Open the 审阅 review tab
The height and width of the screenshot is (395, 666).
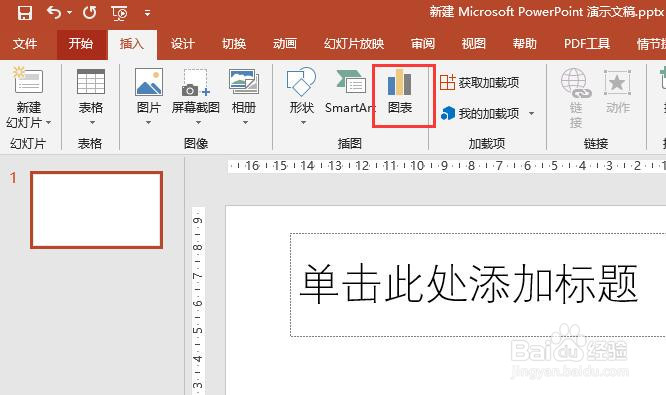tap(423, 44)
